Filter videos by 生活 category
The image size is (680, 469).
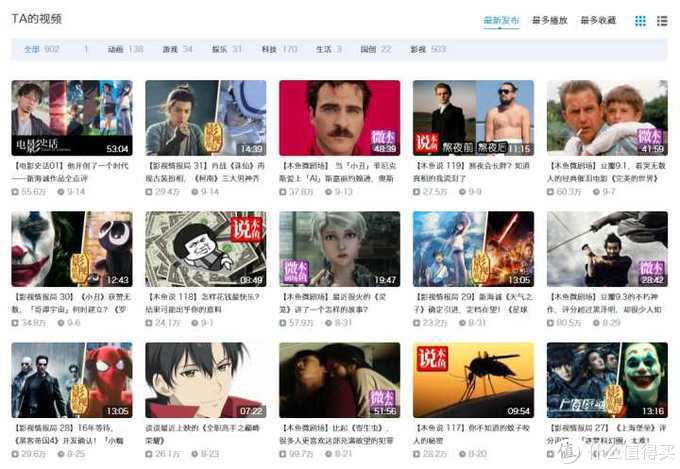pos(329,49)
